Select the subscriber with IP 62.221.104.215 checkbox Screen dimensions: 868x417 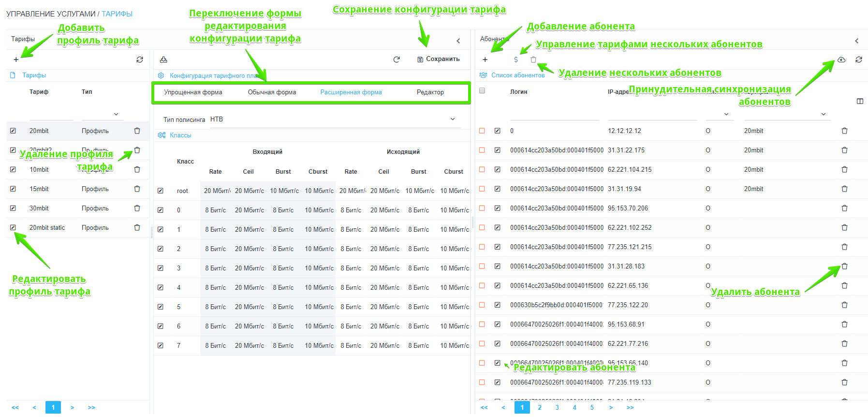[x=482, y=169]
